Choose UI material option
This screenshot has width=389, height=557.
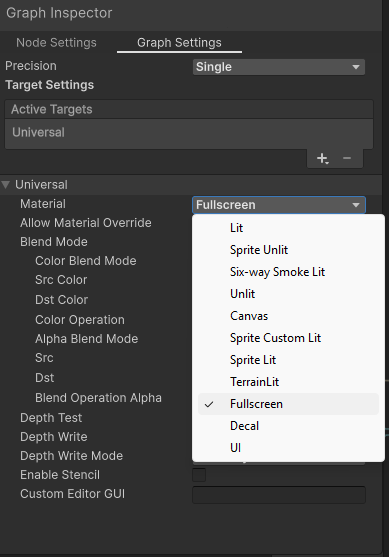pos(288,448)
